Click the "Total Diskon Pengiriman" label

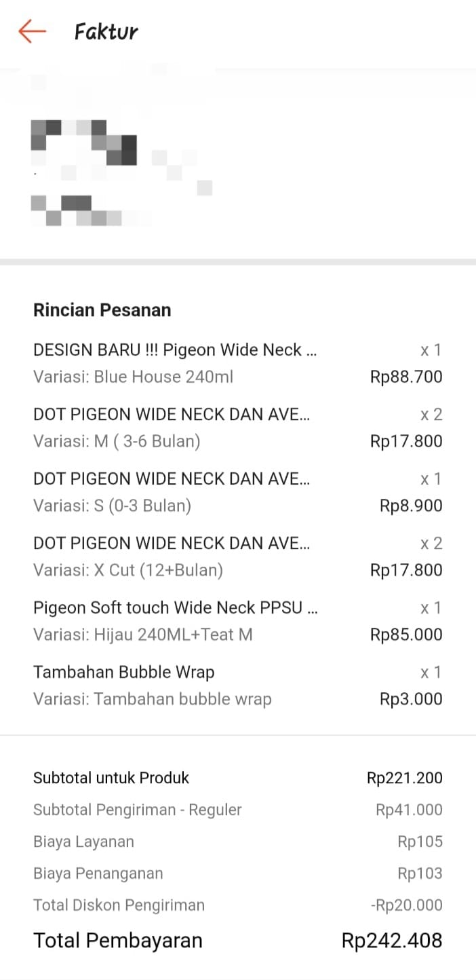(x=119, y=905)
